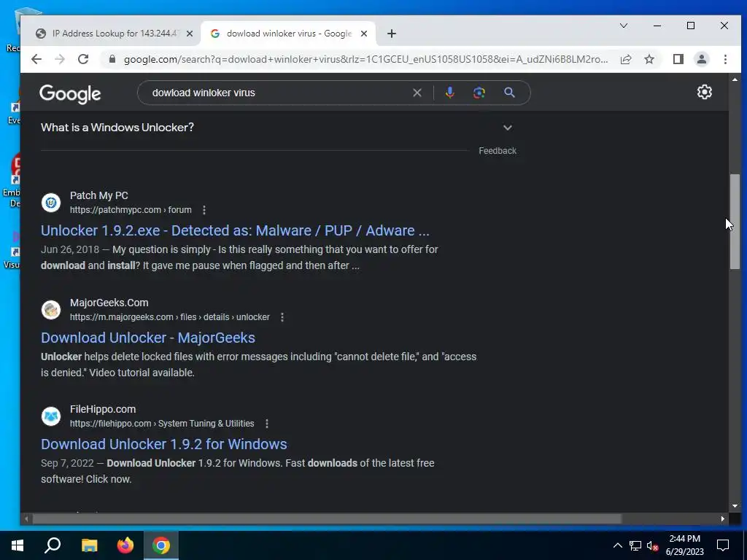The height and width of the screenshot is (560, 747).
Task: Click the vertical scrollbar down arrow
Action: (x=735, y=506)
